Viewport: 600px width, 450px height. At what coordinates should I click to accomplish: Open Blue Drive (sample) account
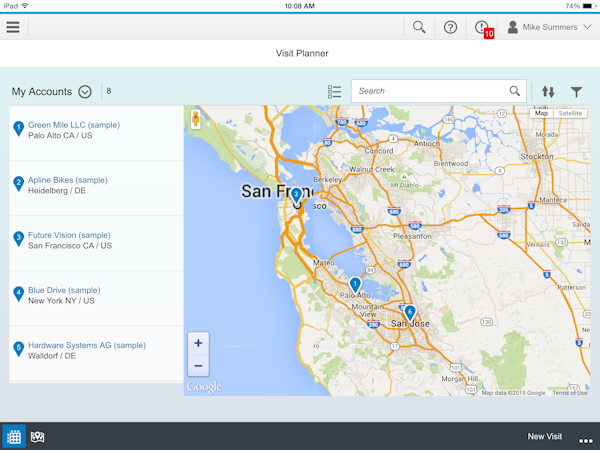tap(64, 290)
